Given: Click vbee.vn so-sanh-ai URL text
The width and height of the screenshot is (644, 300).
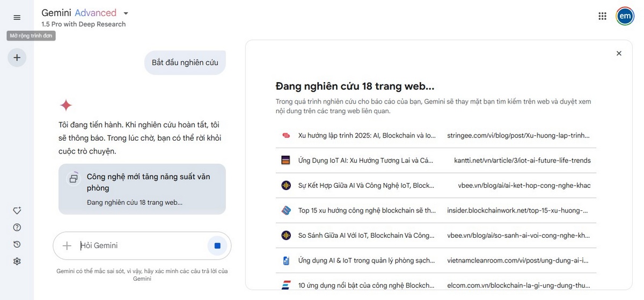Looking at the screenshot, I should pos(519,235).
